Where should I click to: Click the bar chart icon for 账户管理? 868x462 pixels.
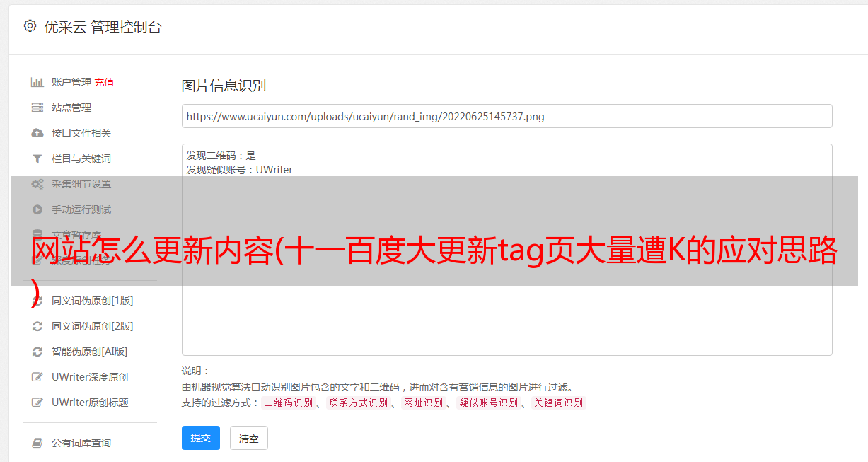click(x=37, y=82)
